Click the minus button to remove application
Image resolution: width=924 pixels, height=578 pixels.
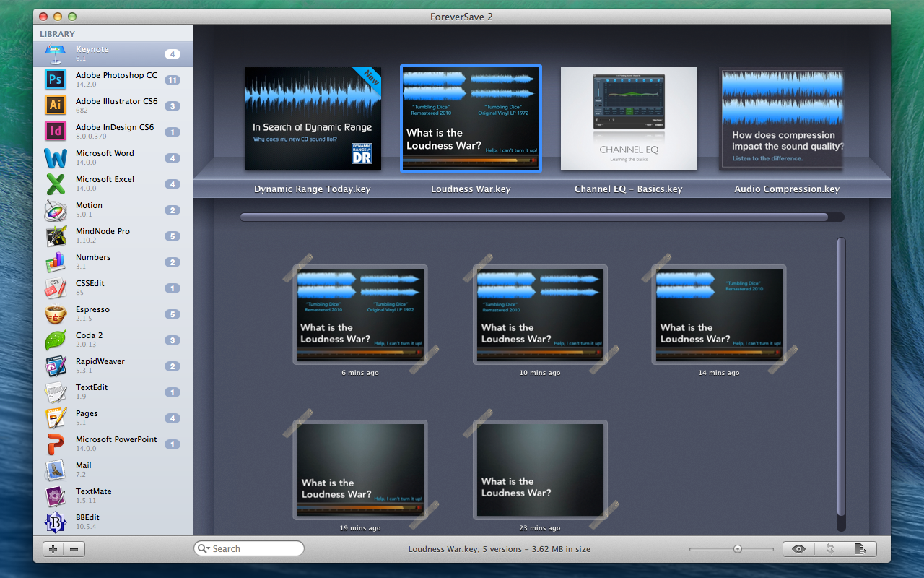tap(74, 549)
